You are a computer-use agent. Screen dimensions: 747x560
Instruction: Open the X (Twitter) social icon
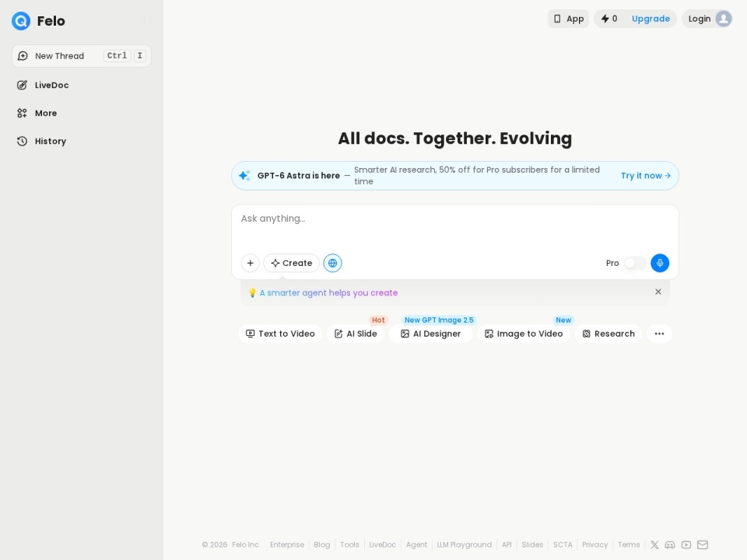(654, 544)
